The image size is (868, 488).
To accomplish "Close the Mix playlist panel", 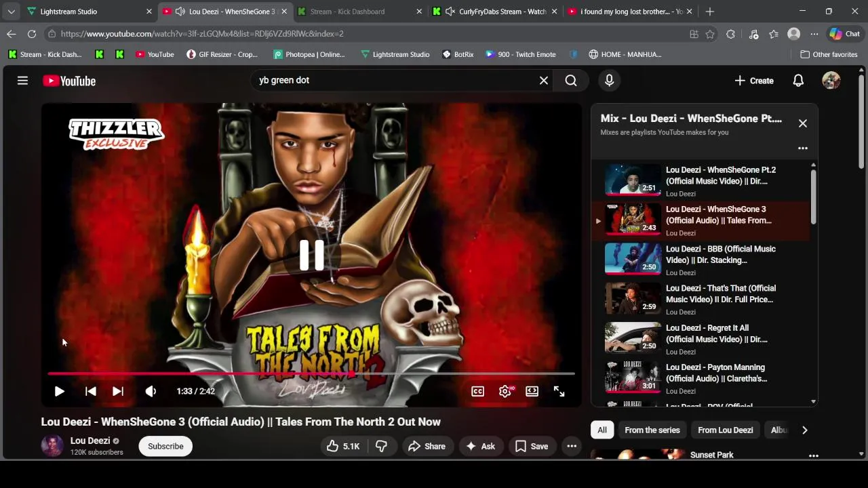I will coord(803,123).
